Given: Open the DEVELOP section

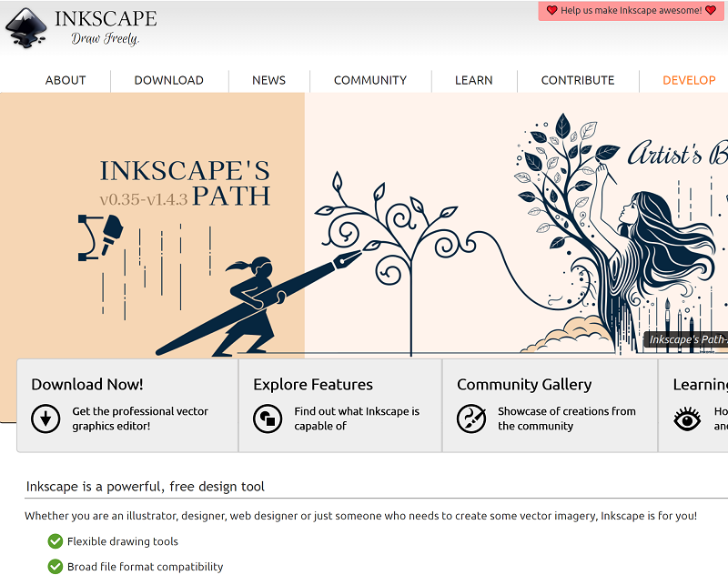Looking at the screenshot, I should coord(688,80).
